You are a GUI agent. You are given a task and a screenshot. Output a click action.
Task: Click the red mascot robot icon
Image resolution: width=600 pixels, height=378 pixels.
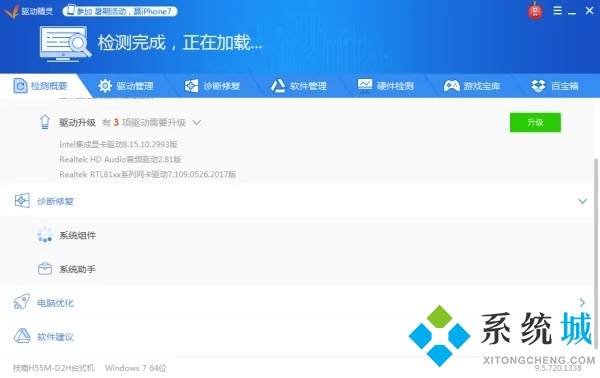[x=535, y=11]
